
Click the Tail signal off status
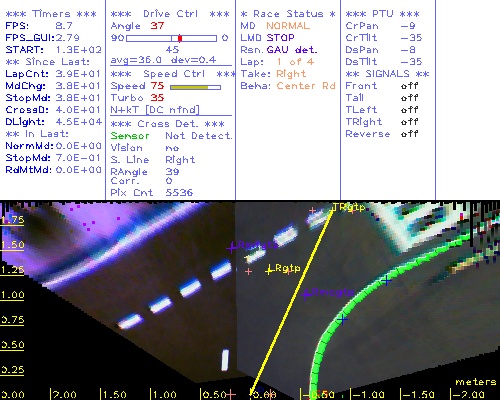pos(410,98)
